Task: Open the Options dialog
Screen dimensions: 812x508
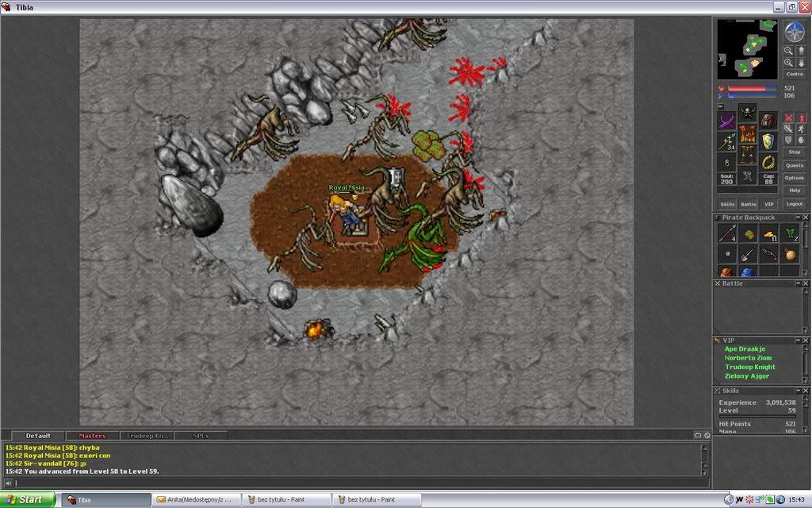Action: pos(795,178)
